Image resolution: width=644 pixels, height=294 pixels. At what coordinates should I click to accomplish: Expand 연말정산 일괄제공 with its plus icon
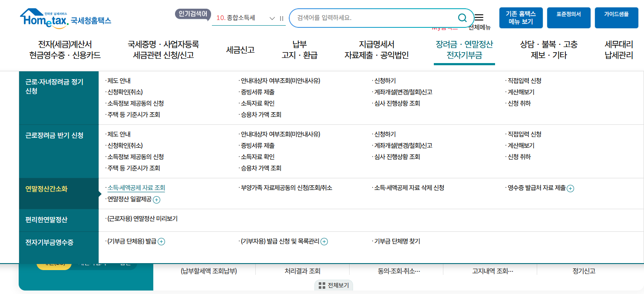tap(156, 200)
